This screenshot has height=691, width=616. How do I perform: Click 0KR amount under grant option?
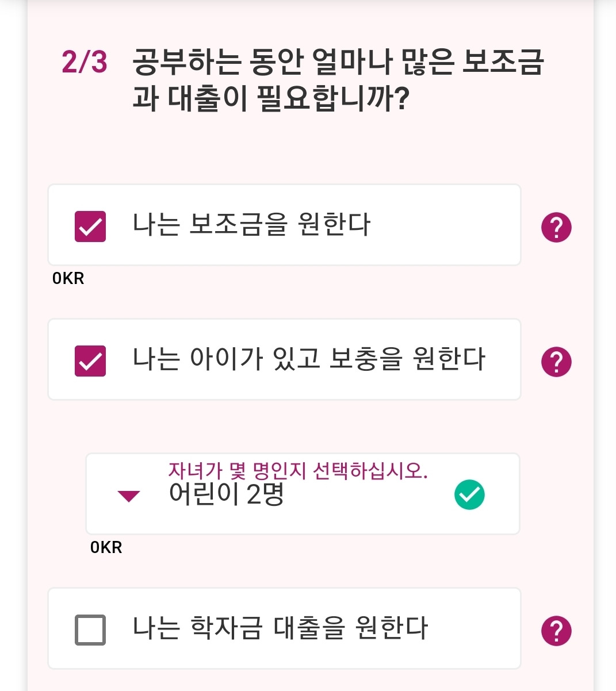pos(68,278)
